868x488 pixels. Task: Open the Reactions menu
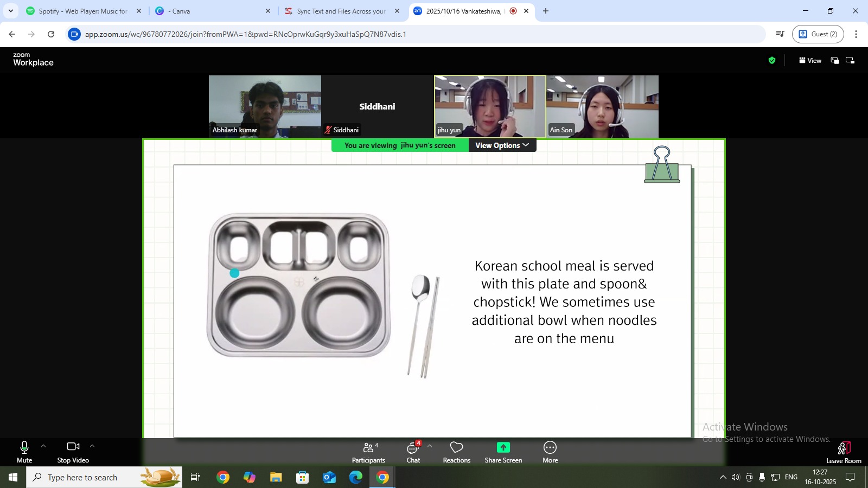pyautogui.click(x=456, y=452)
